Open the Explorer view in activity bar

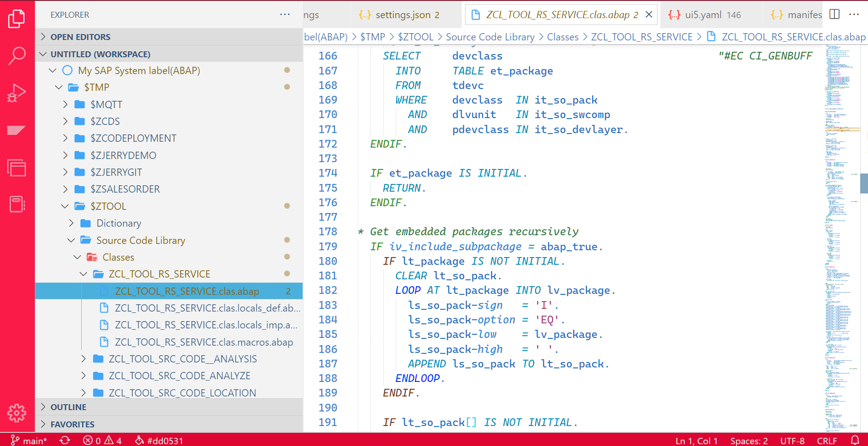point(17,19)
